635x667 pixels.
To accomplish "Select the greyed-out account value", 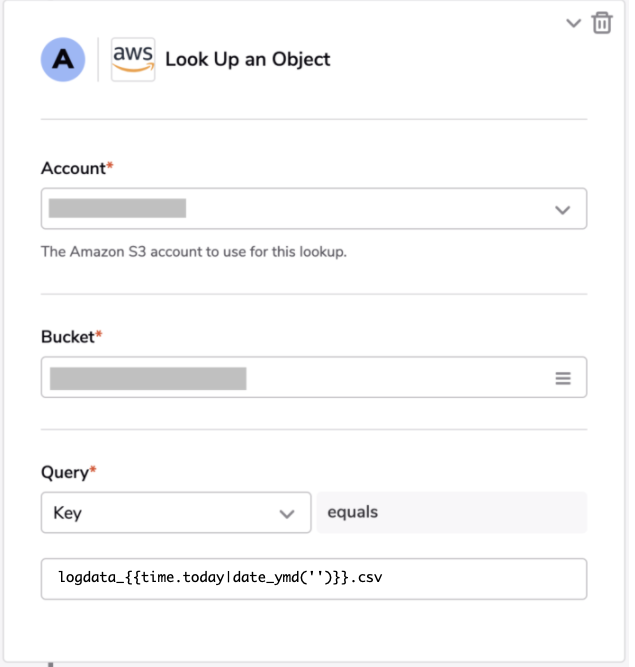I will pos(117,208).
